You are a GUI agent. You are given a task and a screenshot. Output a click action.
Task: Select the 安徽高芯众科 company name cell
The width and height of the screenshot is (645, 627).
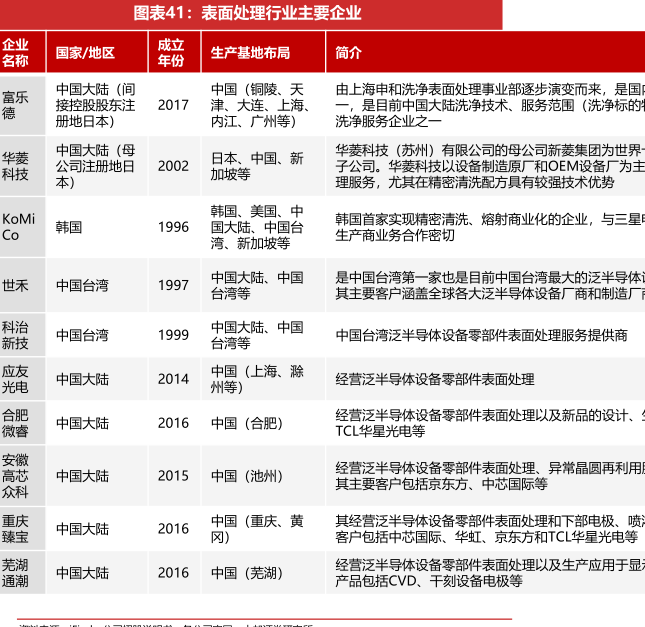16,476
